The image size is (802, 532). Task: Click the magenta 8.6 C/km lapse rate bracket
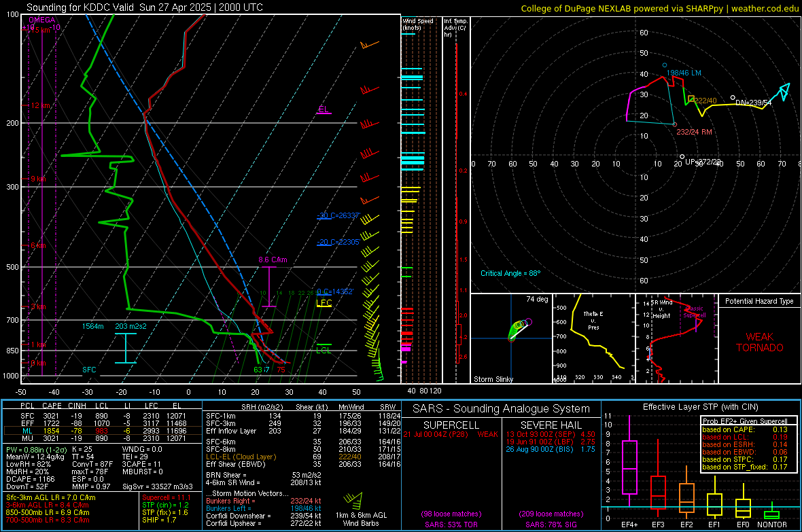pyautogui.click(x=269, y=287)
